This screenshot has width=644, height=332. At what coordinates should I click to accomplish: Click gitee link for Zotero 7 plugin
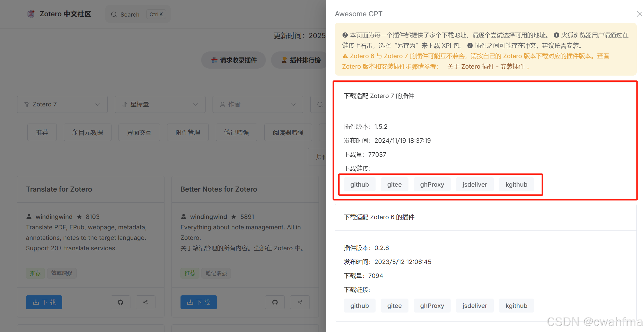coord(394,185)
